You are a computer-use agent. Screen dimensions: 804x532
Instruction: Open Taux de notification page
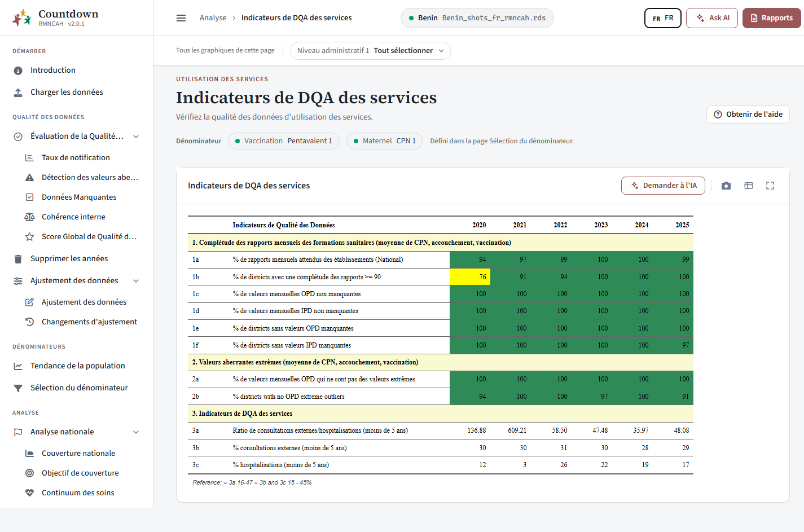click(x=76, y=158)
